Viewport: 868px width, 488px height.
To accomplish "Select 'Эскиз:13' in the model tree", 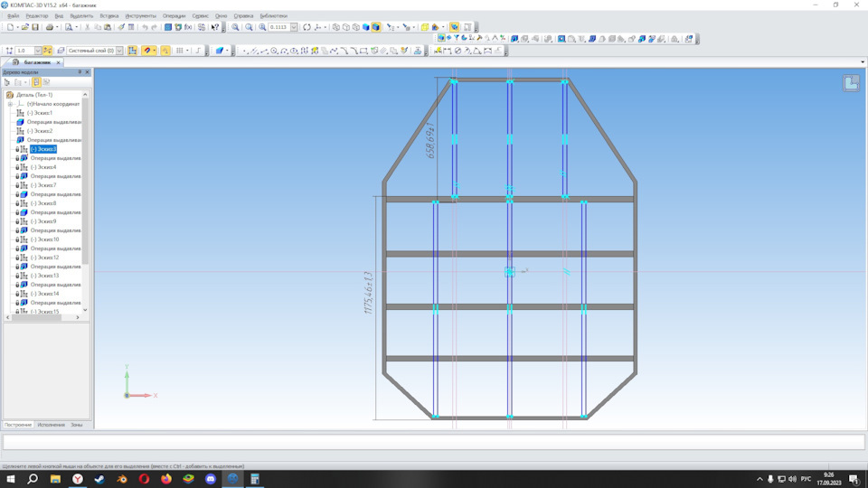I will (x=44, y=276).
